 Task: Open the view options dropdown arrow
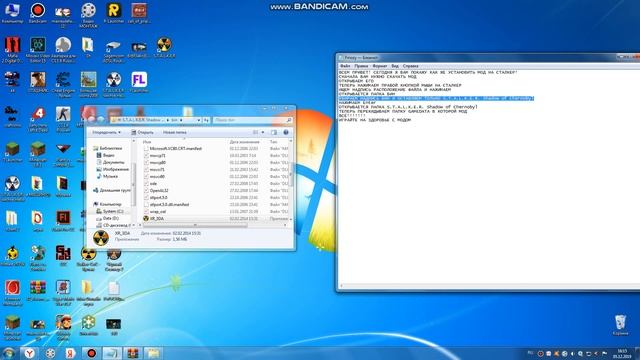262,132
